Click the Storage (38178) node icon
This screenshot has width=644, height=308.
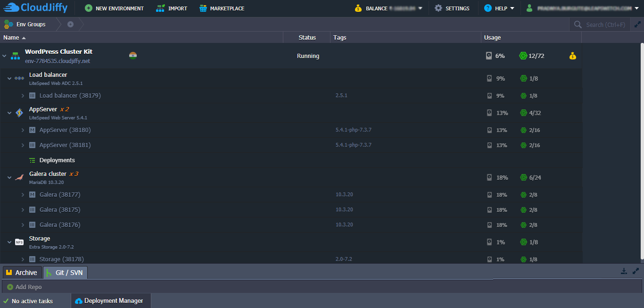point(32,259)
